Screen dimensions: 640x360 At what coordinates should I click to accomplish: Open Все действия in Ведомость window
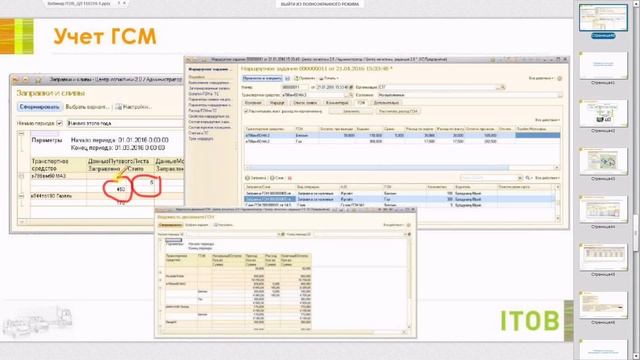(x=393, y=225)
